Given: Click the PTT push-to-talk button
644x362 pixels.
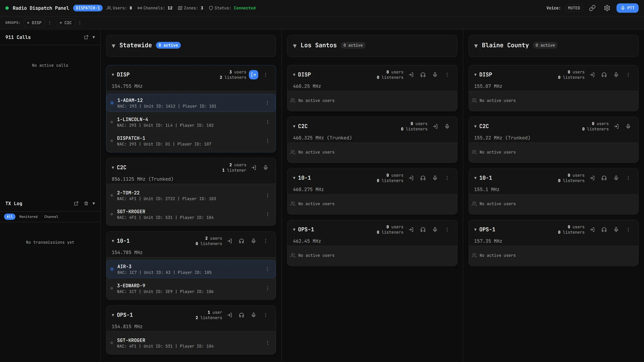Looking at the screenshot, I should pos(627,8).
